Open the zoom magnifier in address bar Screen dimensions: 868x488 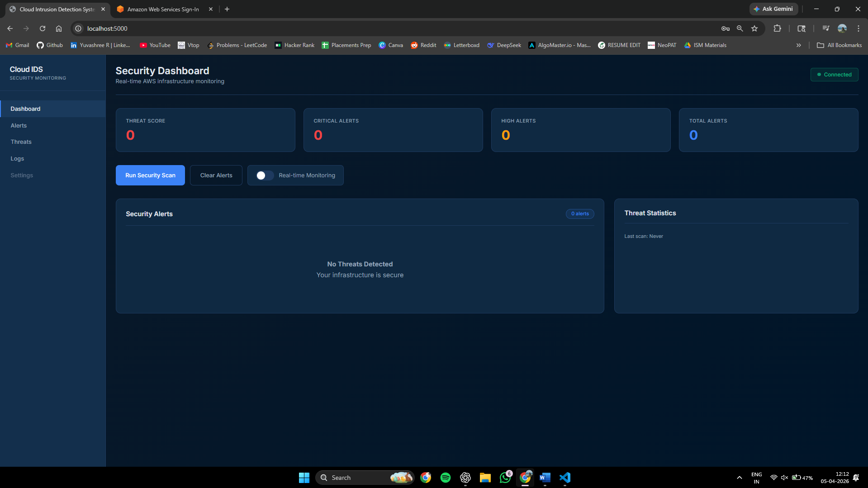pyautogui.click(x=740, y=28)
